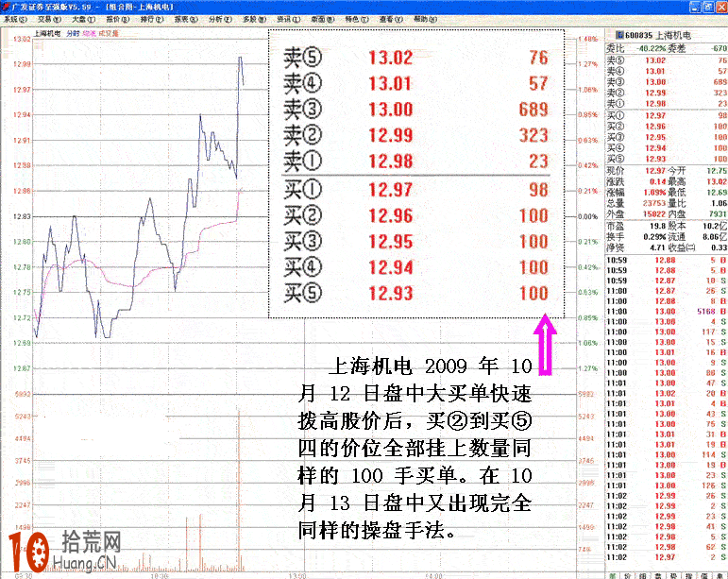Switch to the last bottom-right panel tab

click(x=719, y=573)
